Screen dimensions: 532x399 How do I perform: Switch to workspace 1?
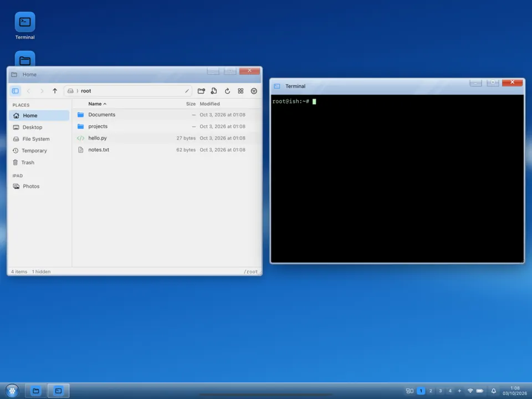(x=421, y=391)
